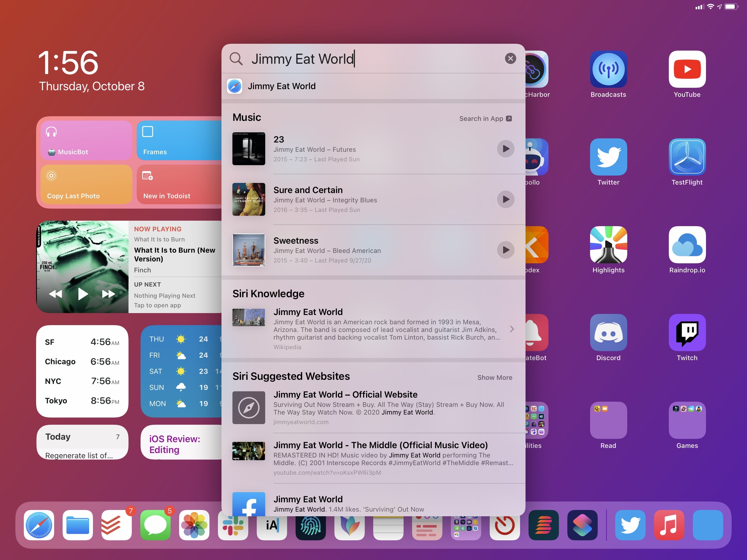
Task: Run the Frames shortcut
Action: coord(180,140)
